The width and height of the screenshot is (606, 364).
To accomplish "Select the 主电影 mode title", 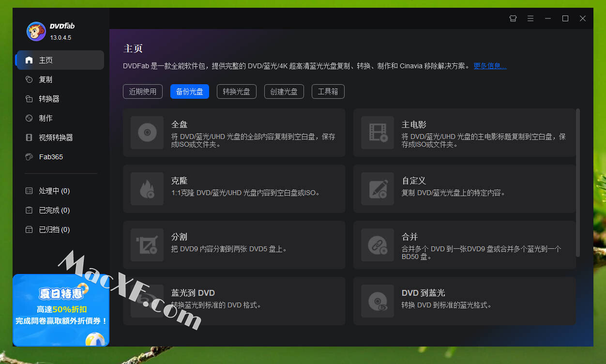I will [414, 124].
